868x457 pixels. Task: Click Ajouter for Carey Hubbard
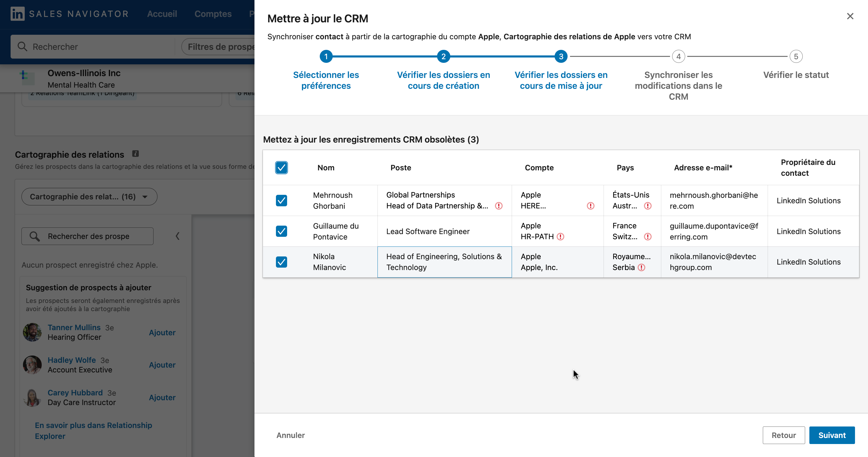[162, 397]
